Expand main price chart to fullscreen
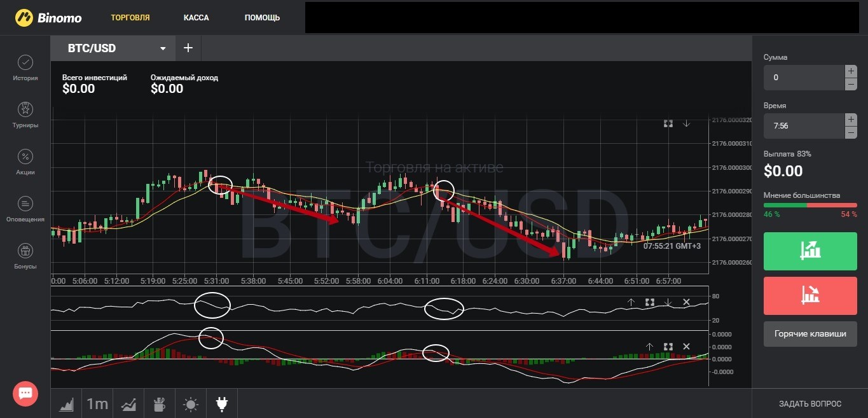 [x=668, y=123]
